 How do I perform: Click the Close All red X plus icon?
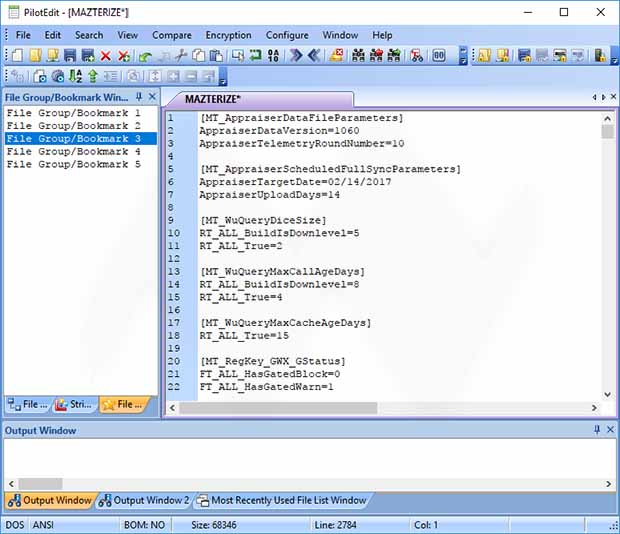tap(123, 56)
